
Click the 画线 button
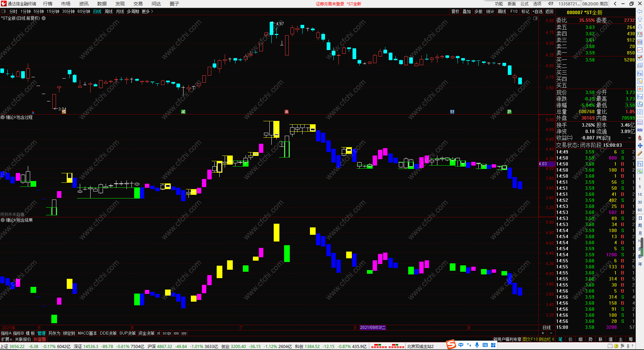click(502, 11)
